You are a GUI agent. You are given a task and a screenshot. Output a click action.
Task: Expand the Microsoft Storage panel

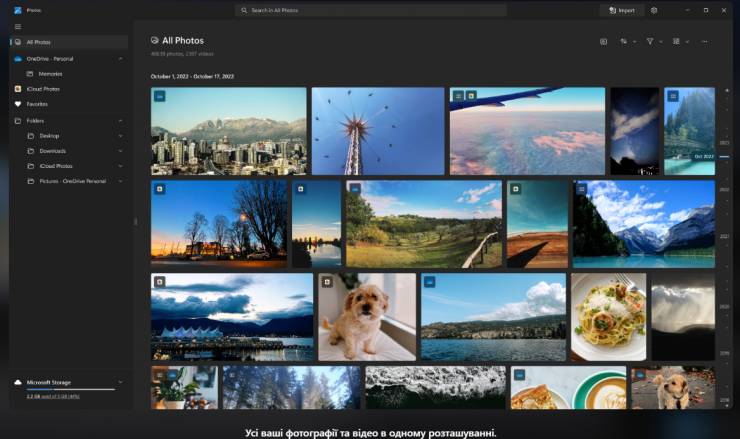pyautogui.click(x=120, y=382)
